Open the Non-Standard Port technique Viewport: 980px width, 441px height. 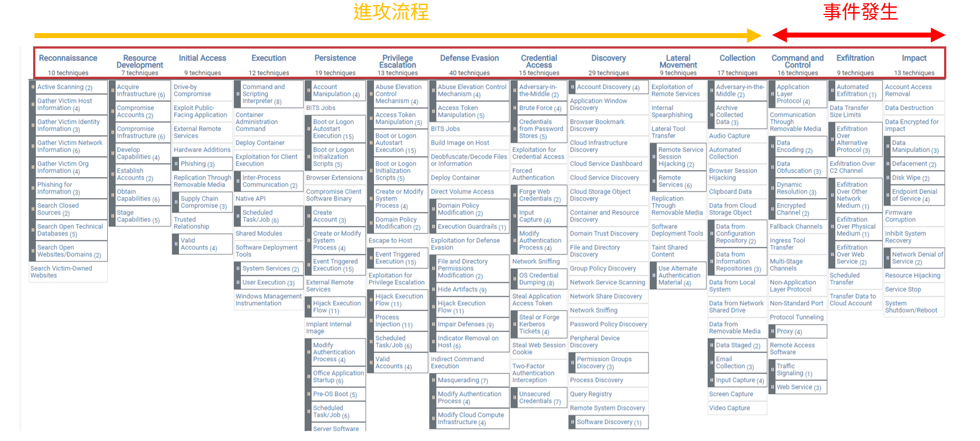click(797, 304)
